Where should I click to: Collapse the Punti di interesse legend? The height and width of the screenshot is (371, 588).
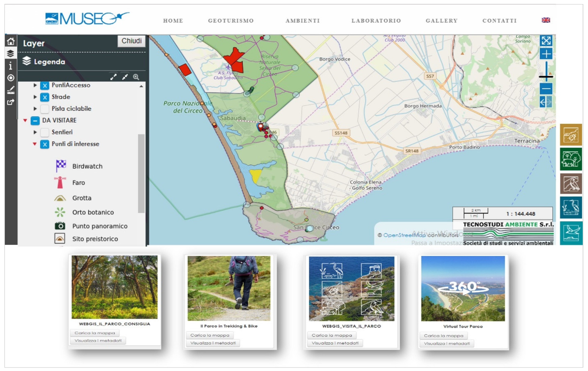click(x=35, y=144)
